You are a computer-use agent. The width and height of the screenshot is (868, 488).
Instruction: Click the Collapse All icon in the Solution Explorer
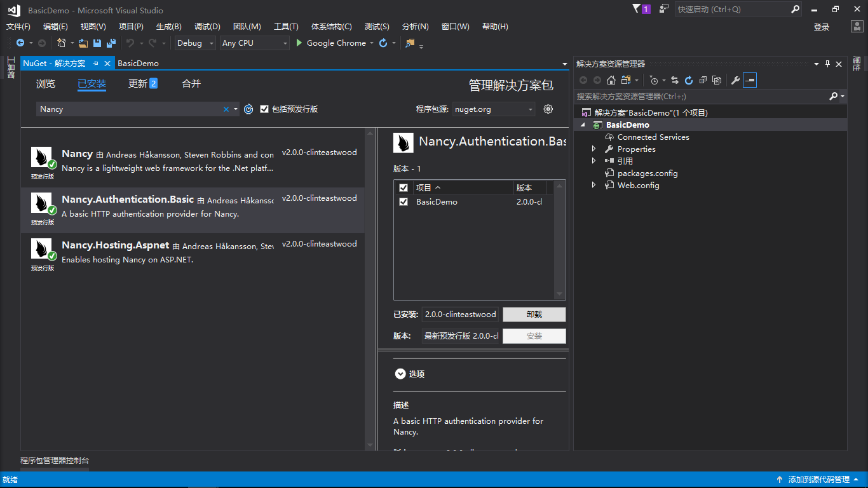[703, 80]
